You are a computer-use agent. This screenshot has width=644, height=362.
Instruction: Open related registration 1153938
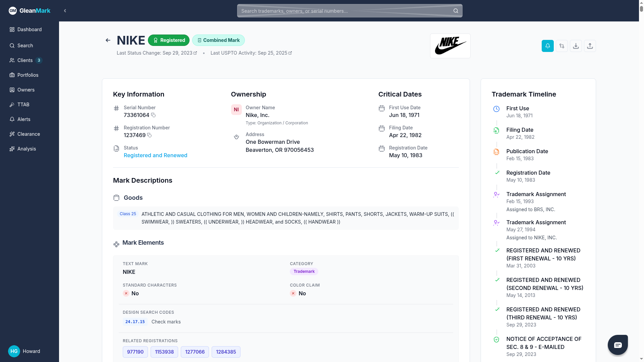click(164, 352)
